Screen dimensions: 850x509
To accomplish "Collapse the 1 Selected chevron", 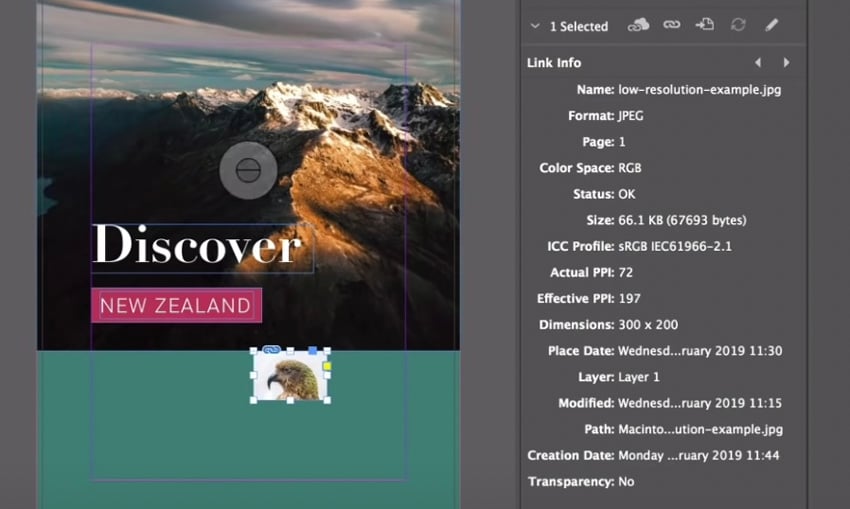I will point(535,25).
